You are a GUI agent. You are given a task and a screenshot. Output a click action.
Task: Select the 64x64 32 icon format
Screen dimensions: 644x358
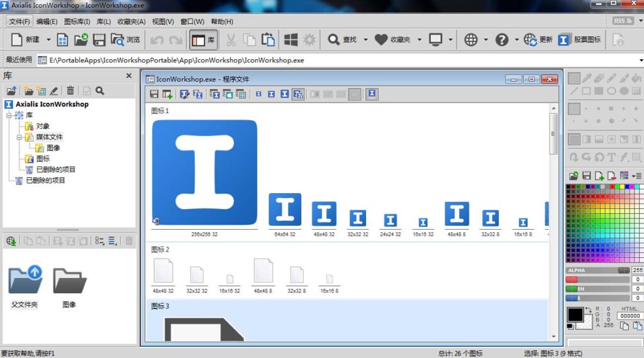point(285,210)
